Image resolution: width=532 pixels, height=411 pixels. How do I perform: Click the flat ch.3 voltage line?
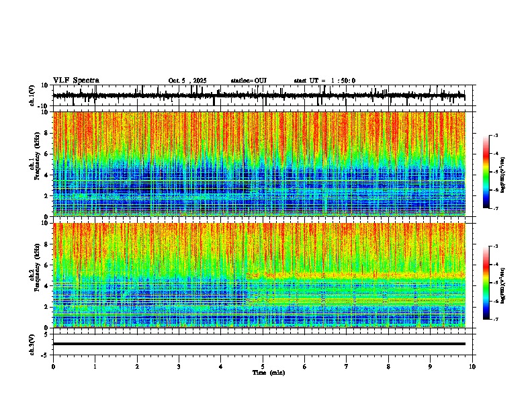pyautogui.click(x=259, y=344)
